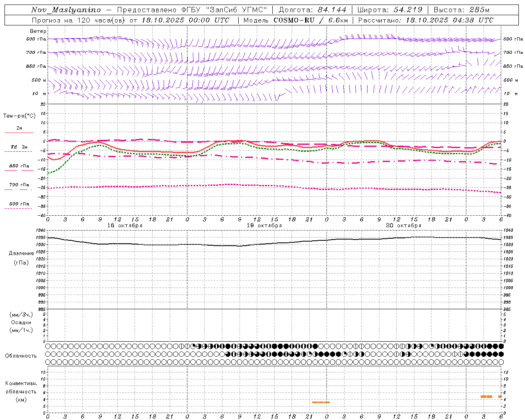This screenshot has width=525, height=420.
Task: Click the Nov_Maslyanino station title
Action: (66, 10)
